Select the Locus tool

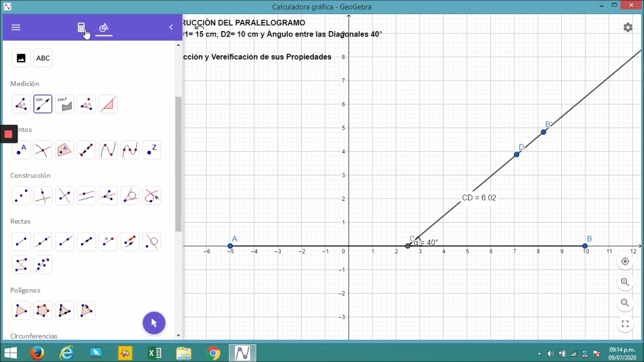point(151,196)
